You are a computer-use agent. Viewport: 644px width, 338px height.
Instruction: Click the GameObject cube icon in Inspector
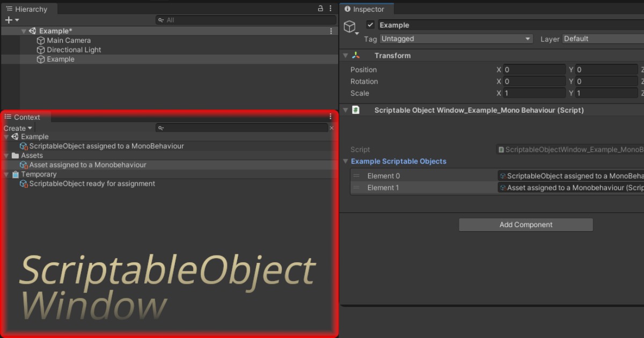pos(349,27)
